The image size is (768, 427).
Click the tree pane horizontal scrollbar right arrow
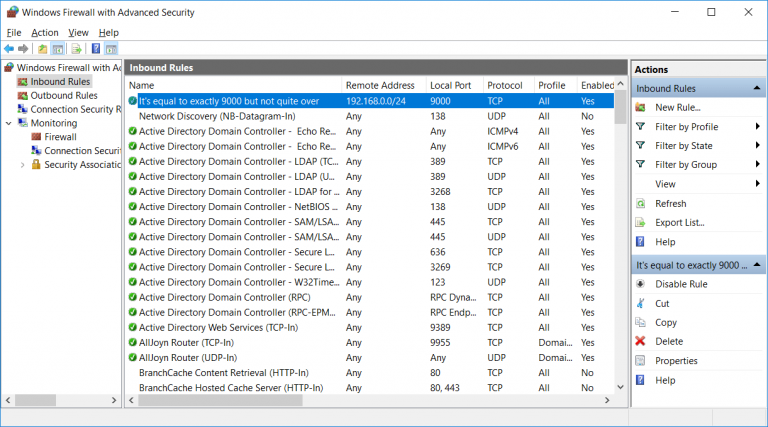pyautogui.click(x=114, y=400)
